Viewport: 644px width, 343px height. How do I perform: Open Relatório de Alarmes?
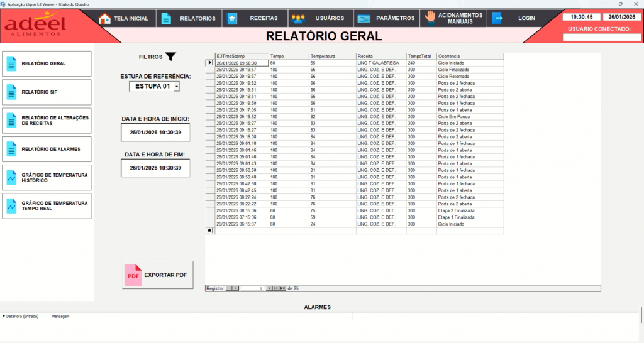47,148
